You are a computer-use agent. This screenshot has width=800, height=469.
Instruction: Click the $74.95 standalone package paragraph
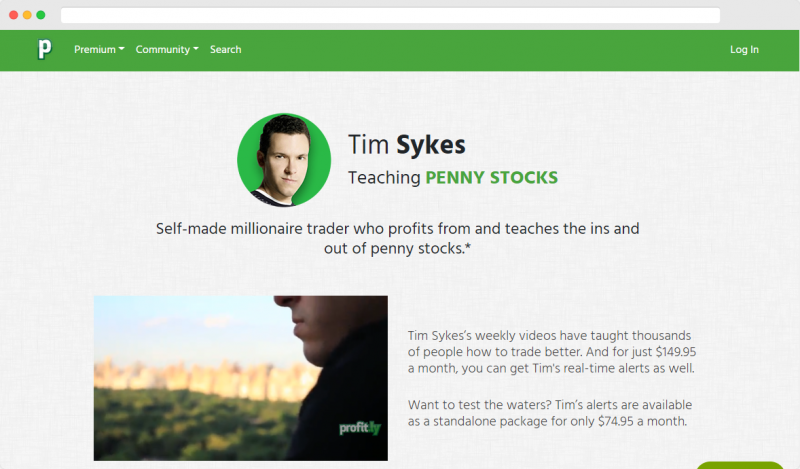[x=549, y=413]
